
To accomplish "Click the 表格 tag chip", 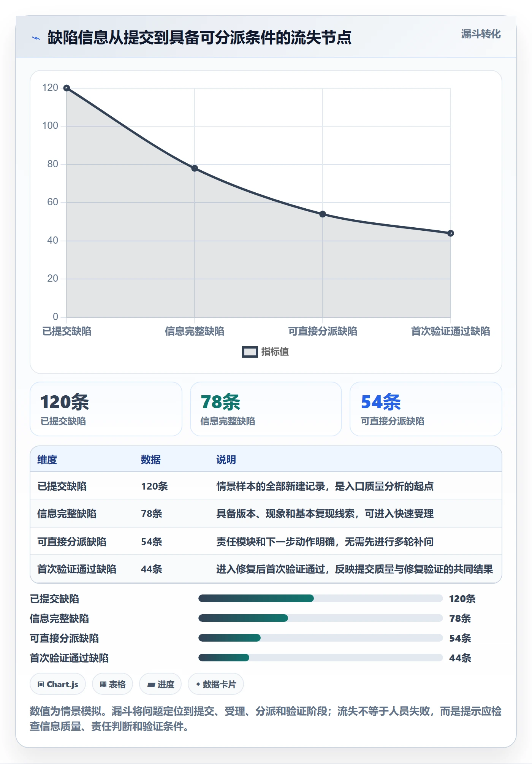I will click(x=112, y=684).
